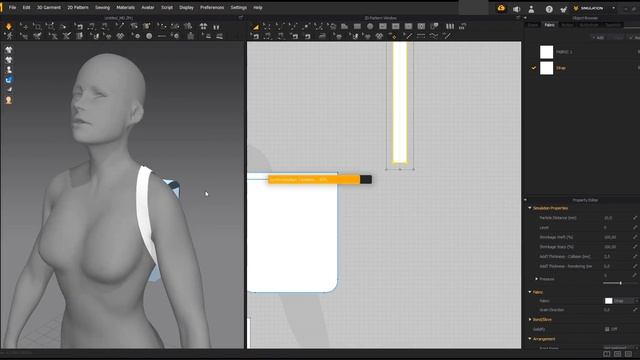
Task: Select the Ellipse pattern tool
Action: tap(370, 27)
